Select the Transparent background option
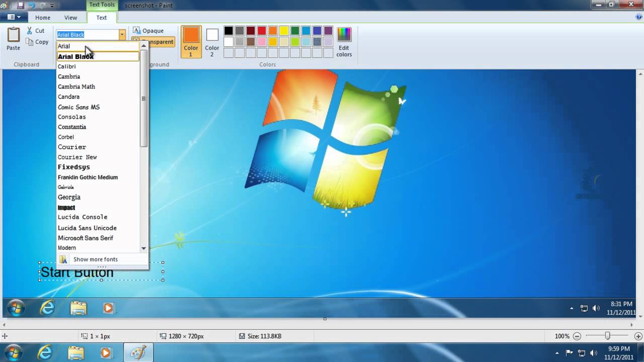 pyautogui.click(x=153, y=42)
